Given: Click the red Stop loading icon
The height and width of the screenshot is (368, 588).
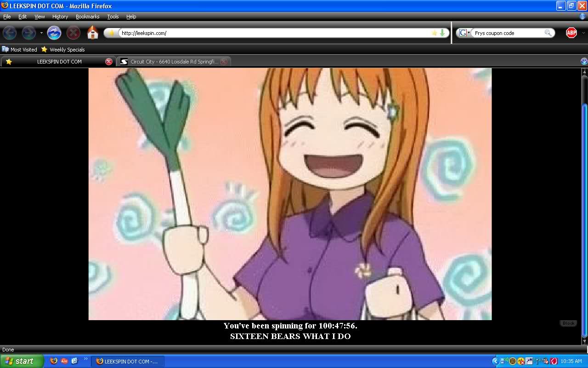Looking at the screenshot, I should [x=73, y=33].
